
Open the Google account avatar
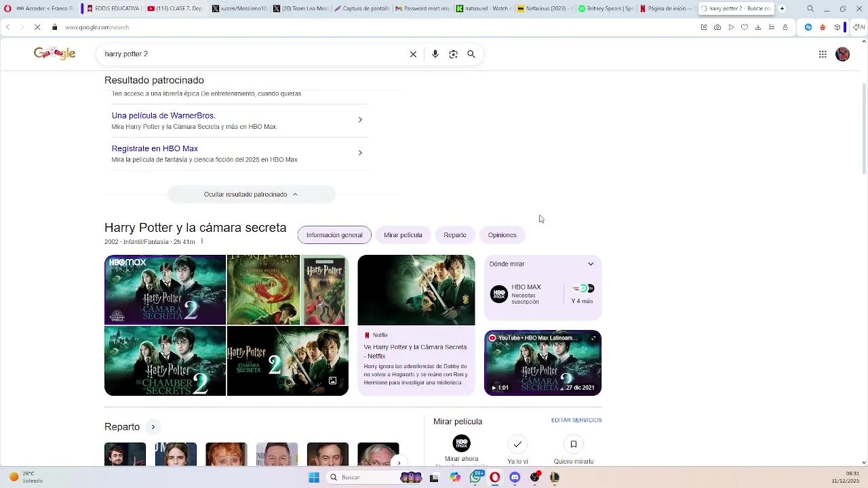point(843,54)
